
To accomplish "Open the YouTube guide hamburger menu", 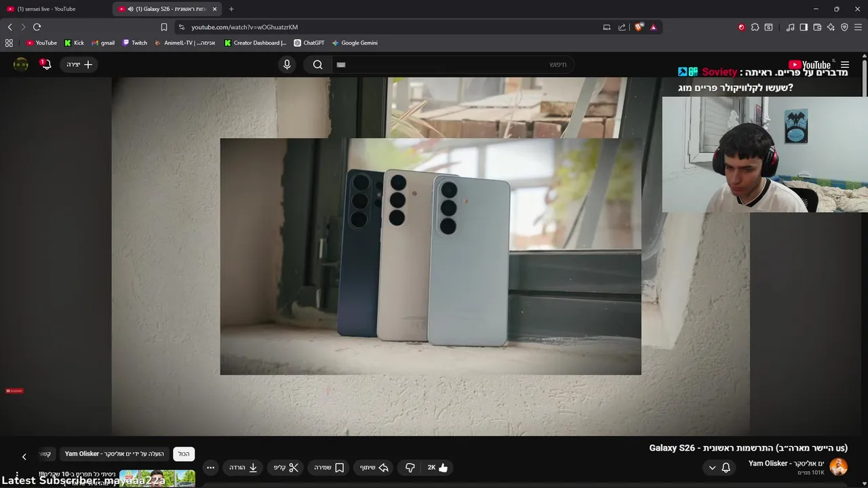I will [x=845, y=65].
